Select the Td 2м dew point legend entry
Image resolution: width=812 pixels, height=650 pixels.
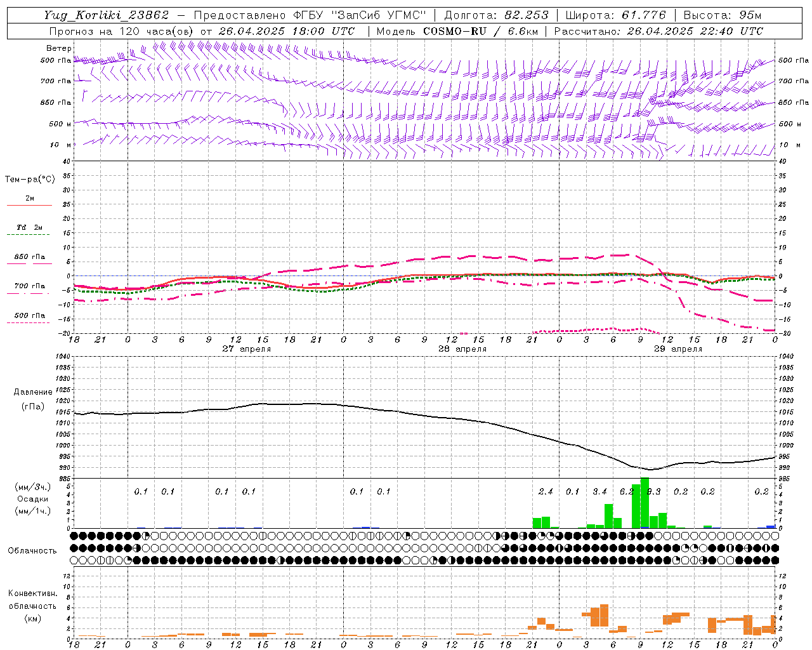tap(29, 227)
